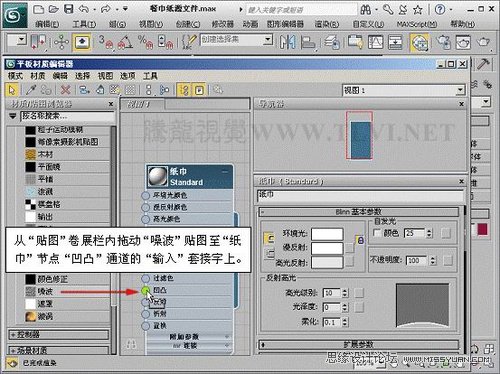This screenshot has width=500, height=374.
Task: Click the rendered frame window icon
Action: 463,42
